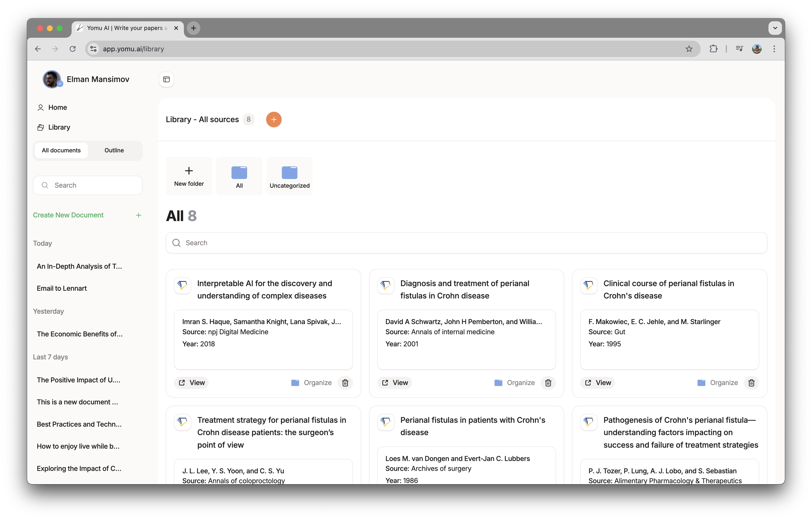Expand the tab search dropdown arrow

[775, 28]
